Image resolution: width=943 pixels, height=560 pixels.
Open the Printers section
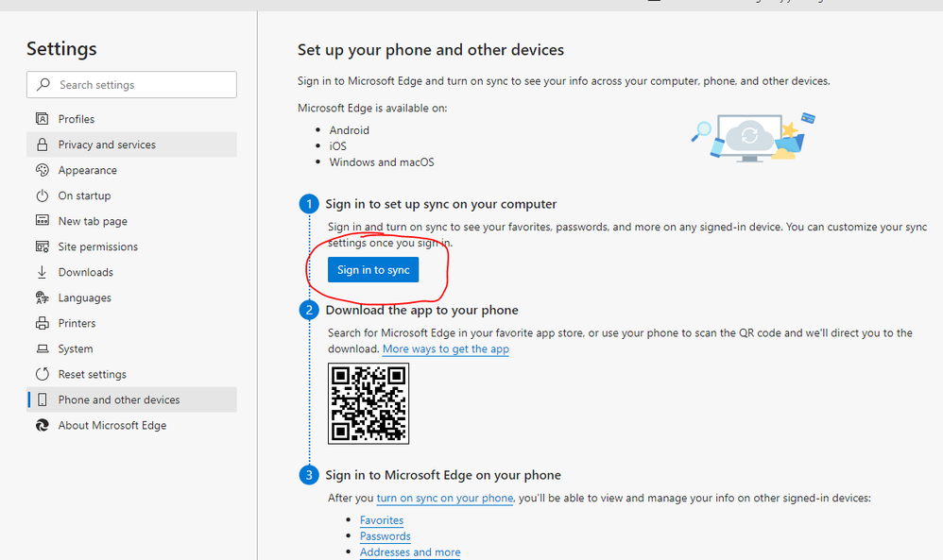[131, 323]
